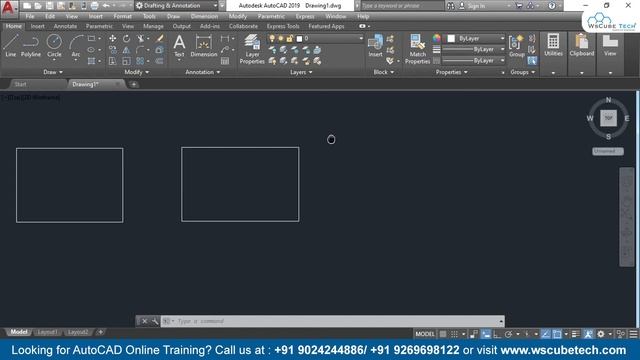Select the Circle tool
The width and height of the screenshot is (640, 360).
pyautogui.click(x=54, y=45)
